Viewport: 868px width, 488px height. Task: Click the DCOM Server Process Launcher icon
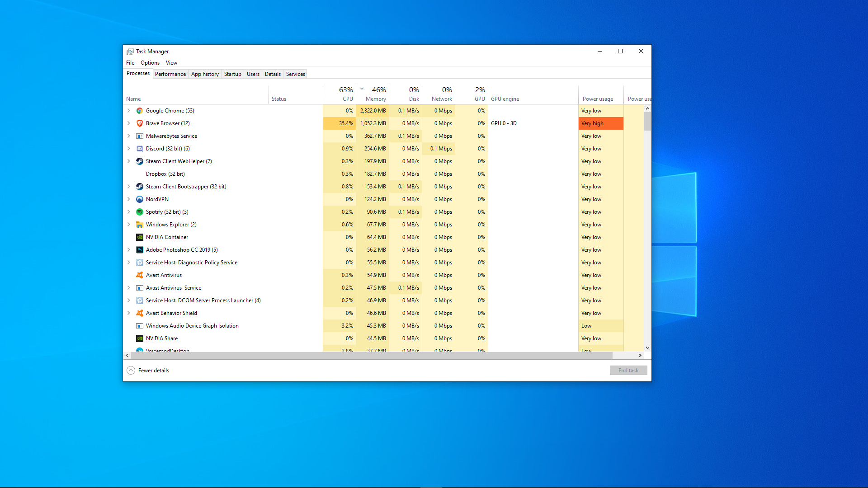[x=140, y=300]
